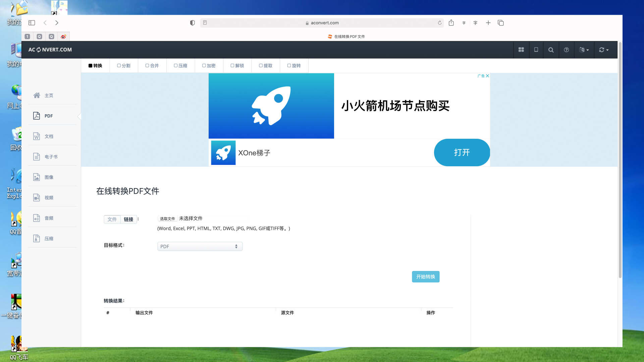Switch to the 提取 extract tab
Image resolution: width=644 pixels, height=362 pixels.
[266, 66]
